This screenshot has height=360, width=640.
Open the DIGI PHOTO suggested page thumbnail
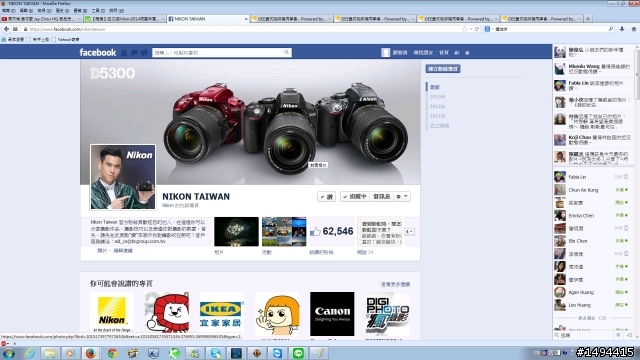387,313
